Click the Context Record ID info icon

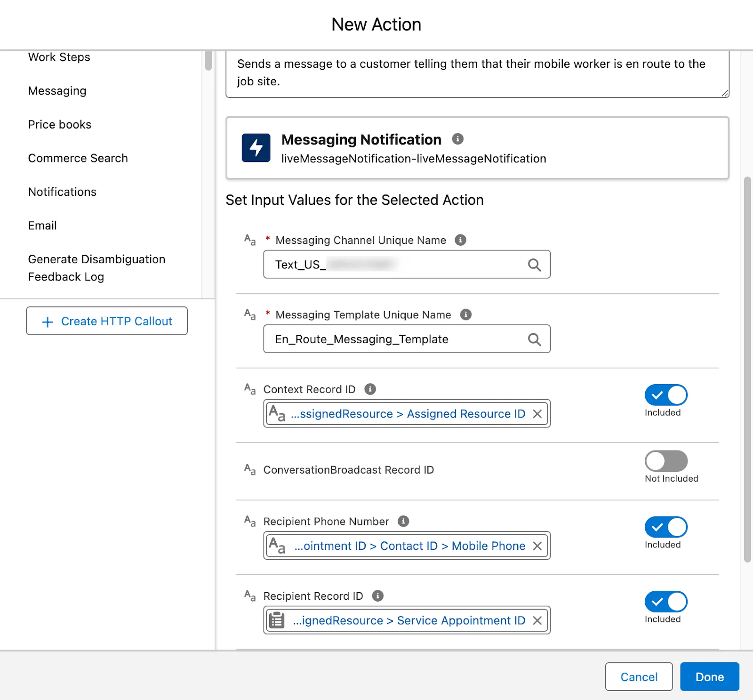[x=370, y=389]
